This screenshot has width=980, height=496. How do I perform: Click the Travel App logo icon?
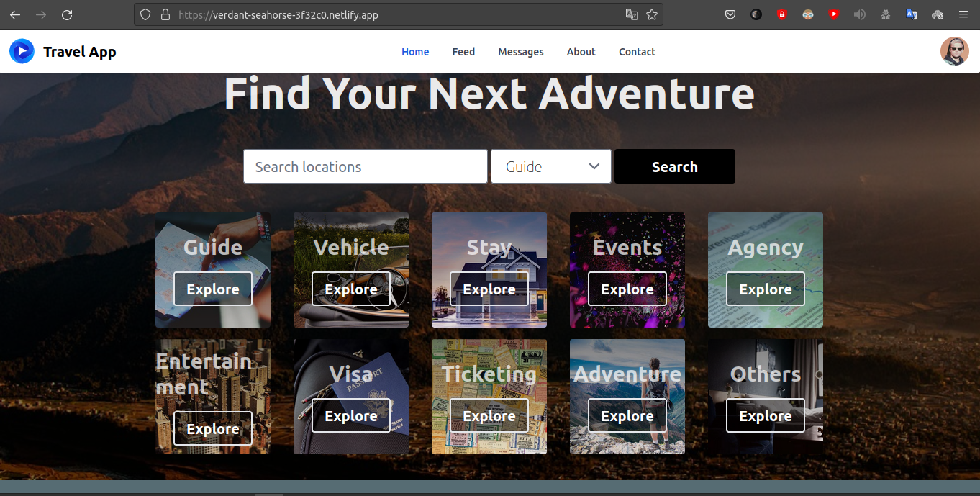tap(22, 51)
